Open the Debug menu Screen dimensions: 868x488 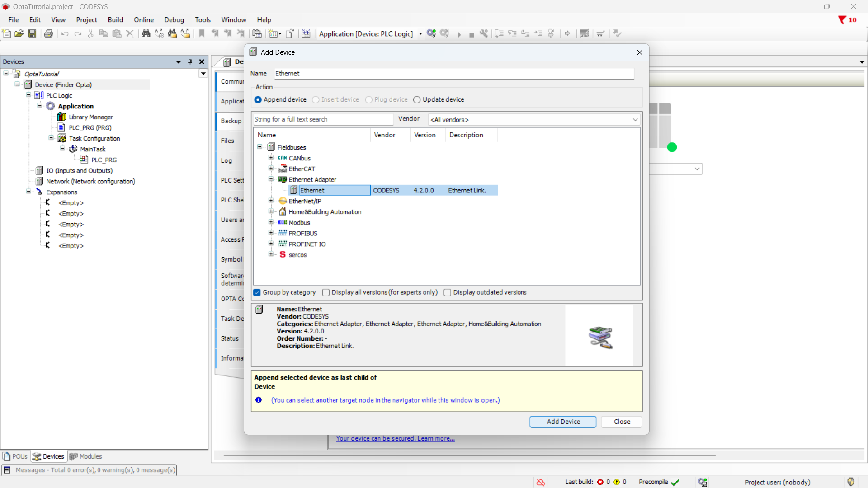click(x=174, y=19)
